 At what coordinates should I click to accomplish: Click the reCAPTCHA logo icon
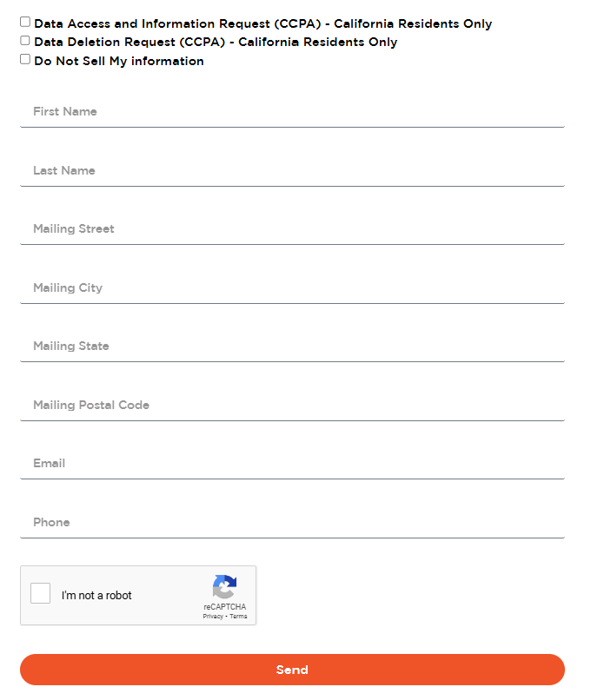[225, 586]
